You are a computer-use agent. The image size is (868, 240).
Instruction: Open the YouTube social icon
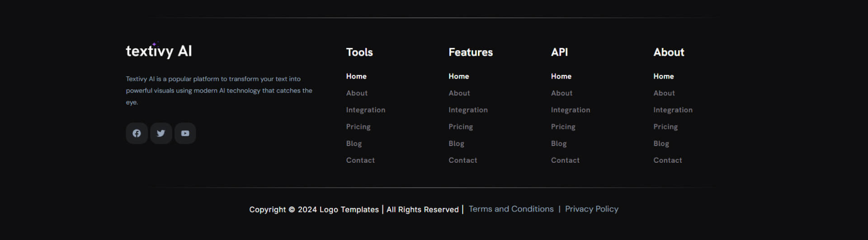(185, 133)
